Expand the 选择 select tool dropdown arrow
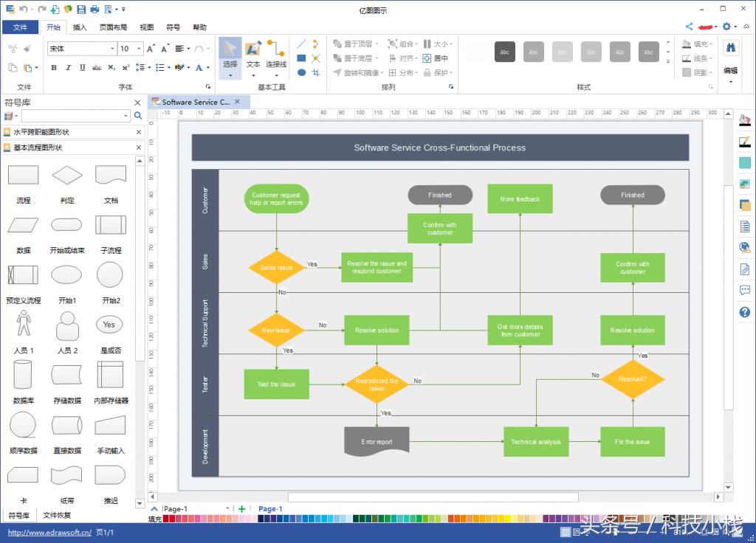The image size is (756, 543). (230, 75)
